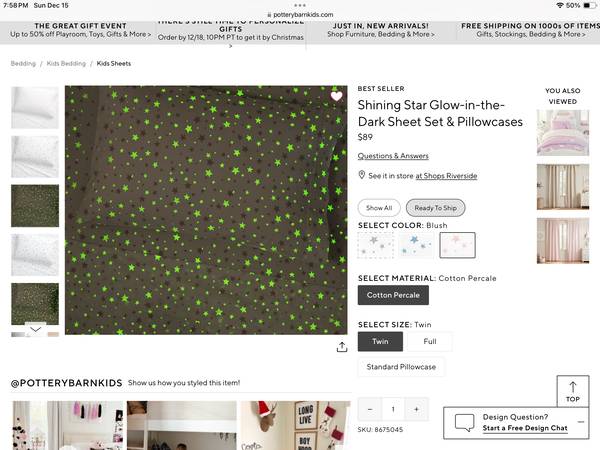Screen dimensions: 600x450
Task: Decrease quantity with the minus button
Action: tap(370, 409)
